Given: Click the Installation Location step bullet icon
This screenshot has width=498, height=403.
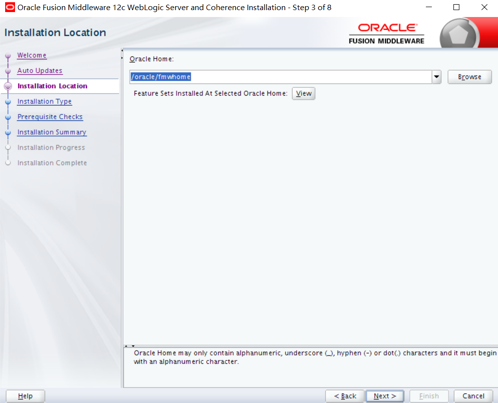Looking at the screenshot, I should [8, 86].
